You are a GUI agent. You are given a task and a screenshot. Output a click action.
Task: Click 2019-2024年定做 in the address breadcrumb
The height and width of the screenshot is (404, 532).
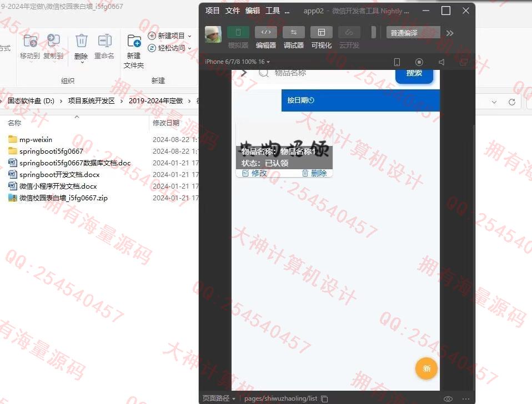point(155,100)
